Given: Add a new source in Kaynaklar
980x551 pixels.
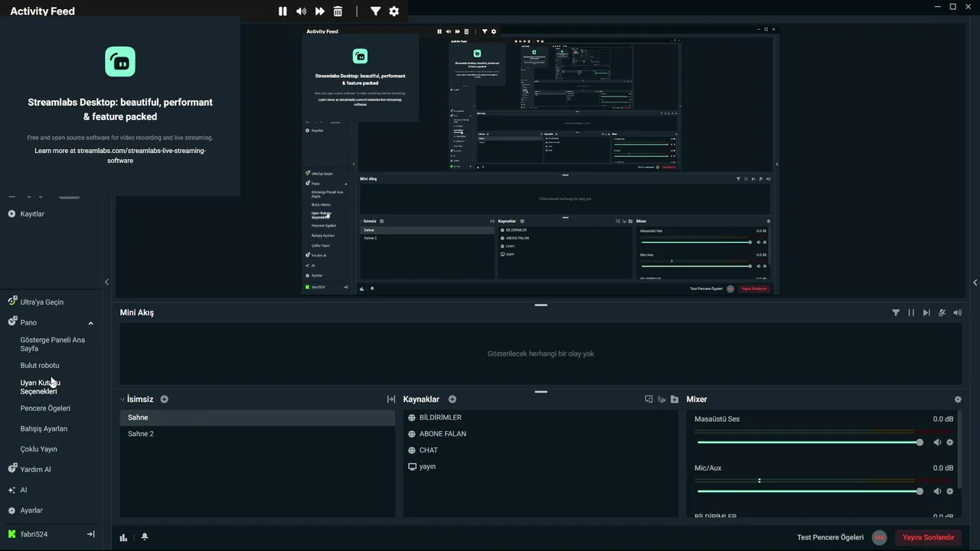Looking at the screenshot, I should [x=452, y=399].
